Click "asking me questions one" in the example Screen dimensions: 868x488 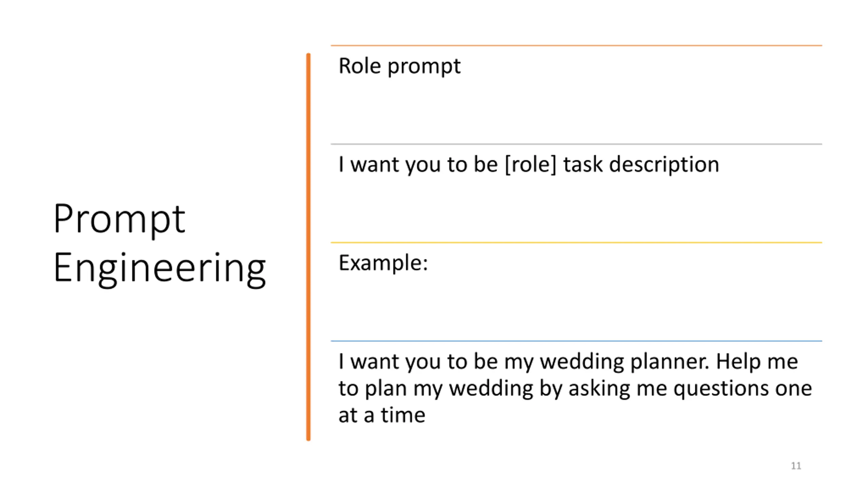(690, 389)
